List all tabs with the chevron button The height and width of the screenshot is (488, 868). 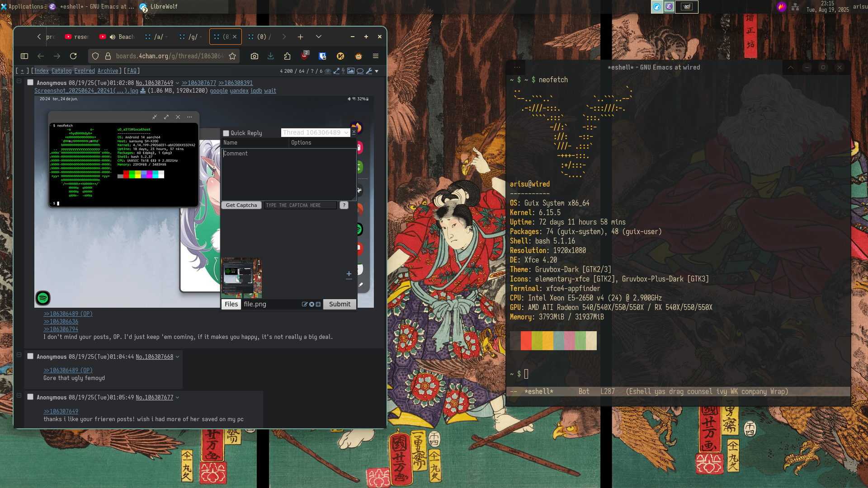click(x=319, y=37)
